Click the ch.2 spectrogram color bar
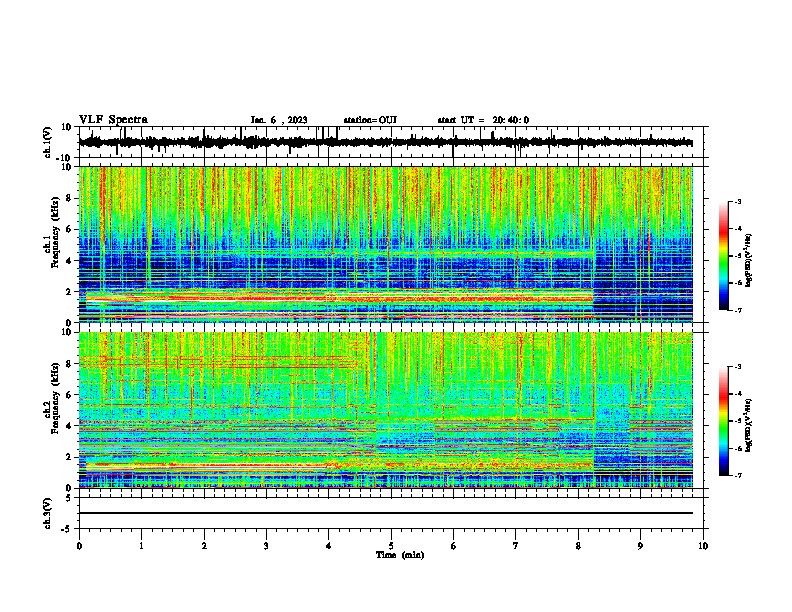This screenshot has height=612, width=792. coord(724,421)
